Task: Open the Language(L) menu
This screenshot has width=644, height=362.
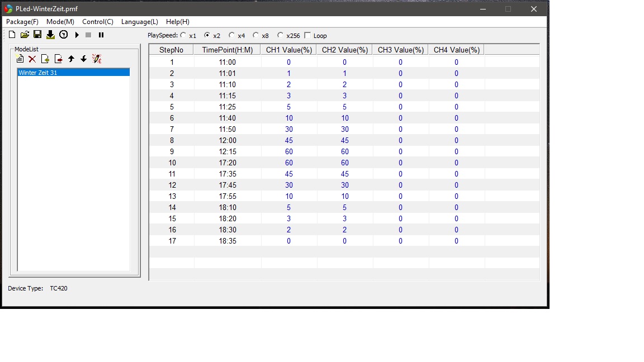Action: click(x=139, y=22)
